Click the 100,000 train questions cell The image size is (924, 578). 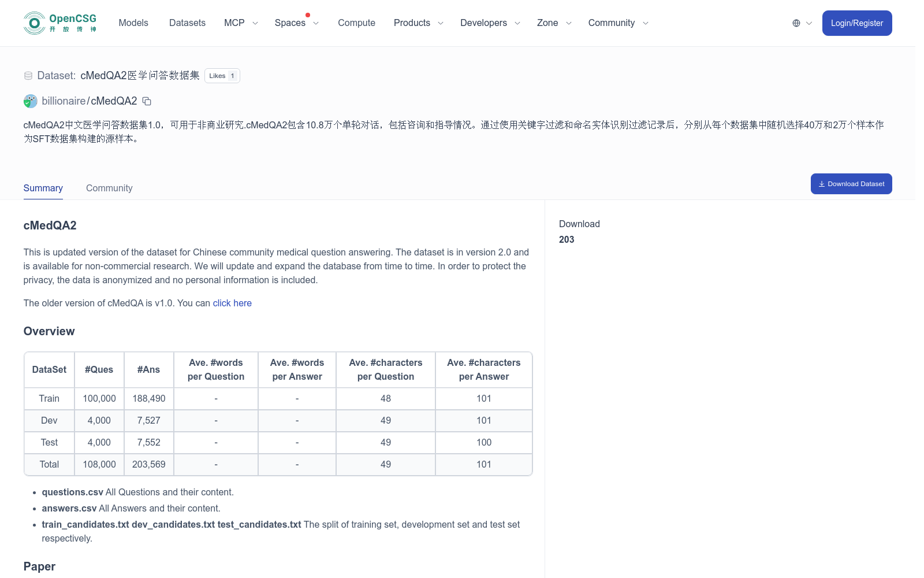click(99, 399)
